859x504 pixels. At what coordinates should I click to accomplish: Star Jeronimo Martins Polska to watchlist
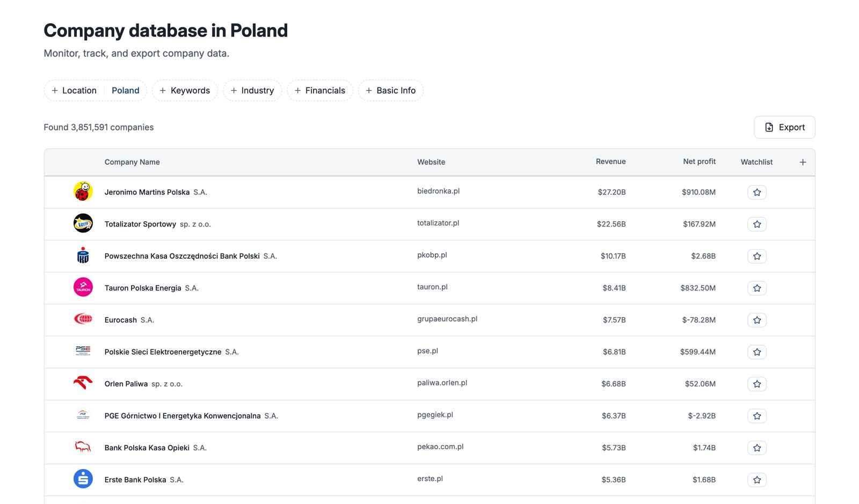[757, 192]
